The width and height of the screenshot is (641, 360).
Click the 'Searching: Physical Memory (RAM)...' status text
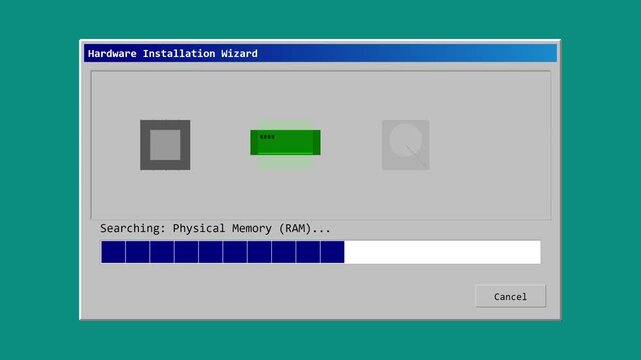[x=215, y=228]
